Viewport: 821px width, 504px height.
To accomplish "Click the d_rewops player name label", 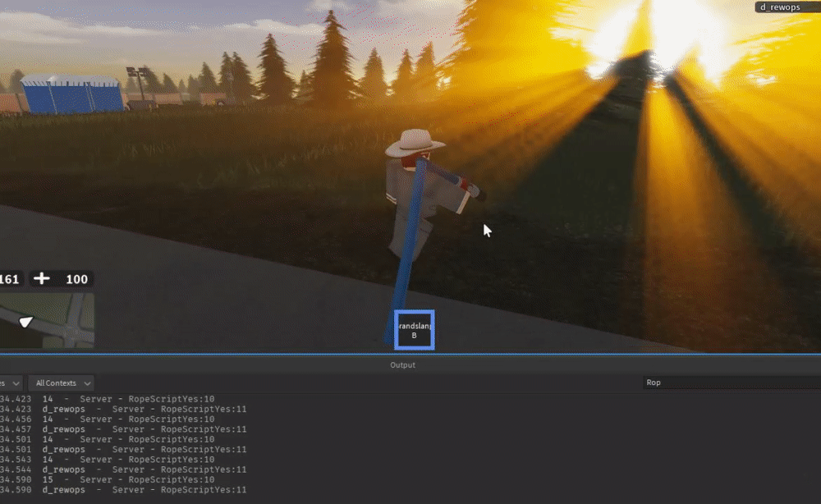I will coord(780,7).
